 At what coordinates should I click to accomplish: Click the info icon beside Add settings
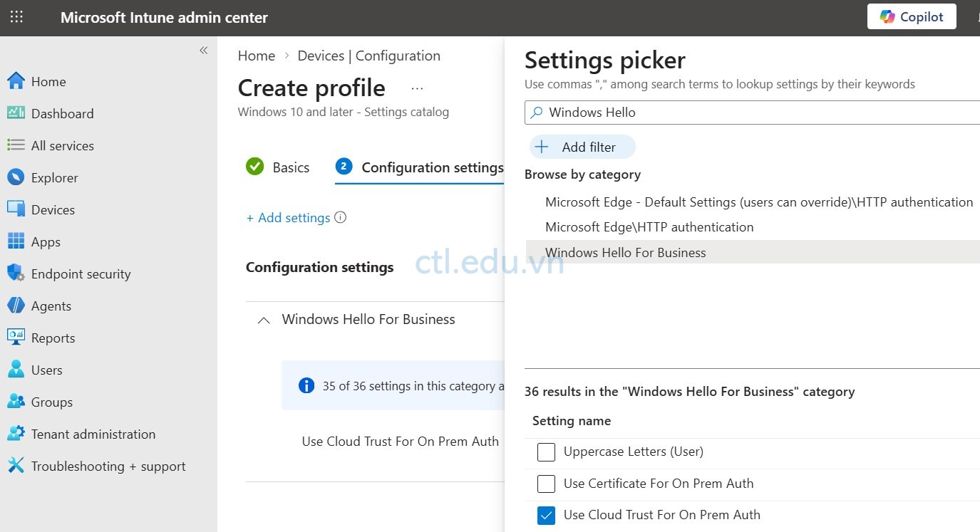coord(341,217)
